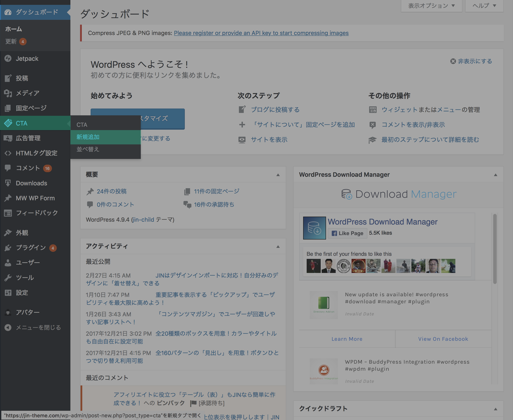
Task: Open the 24件の投稿 link
Action: point(112,191)
